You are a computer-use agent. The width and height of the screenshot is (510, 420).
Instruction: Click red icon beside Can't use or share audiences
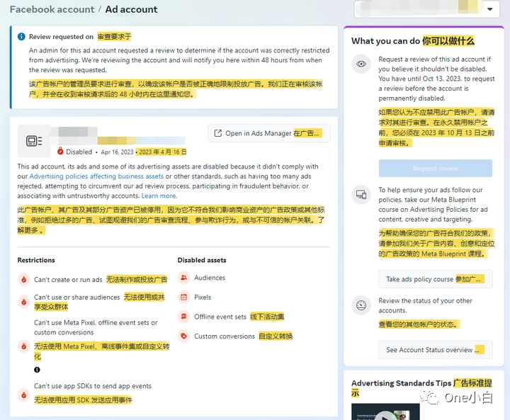[x=24, y=302]
